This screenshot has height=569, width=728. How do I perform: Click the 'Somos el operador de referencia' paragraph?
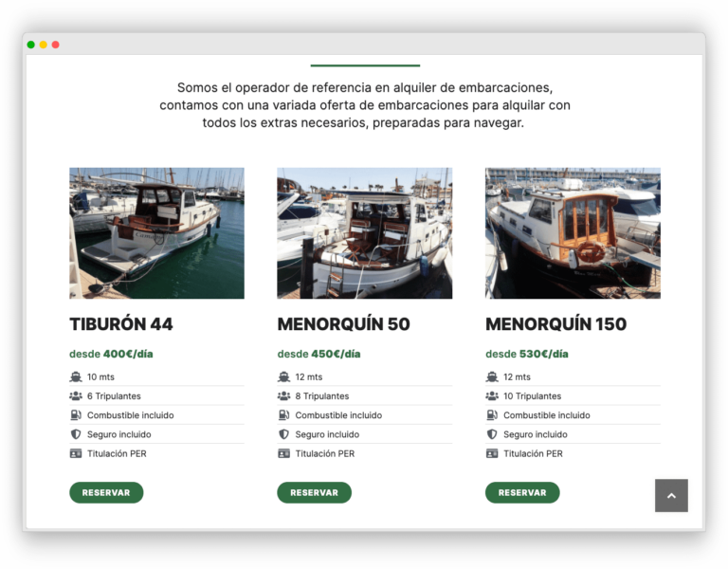point(365,105)
